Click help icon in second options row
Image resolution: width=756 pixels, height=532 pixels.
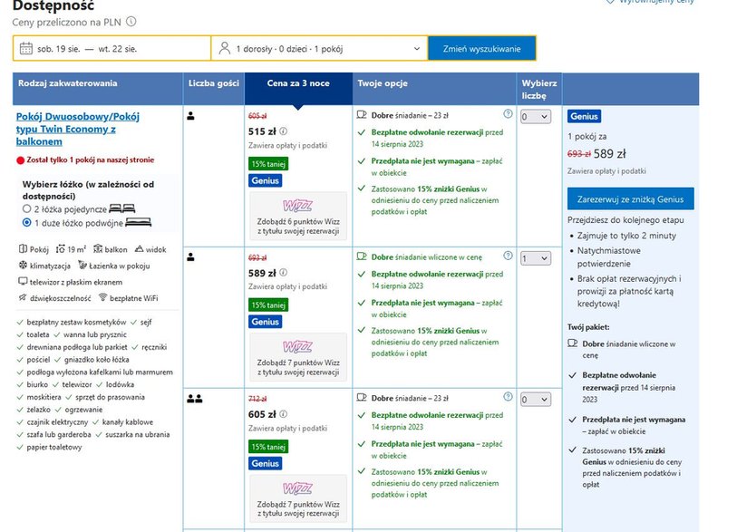(508, 256)
